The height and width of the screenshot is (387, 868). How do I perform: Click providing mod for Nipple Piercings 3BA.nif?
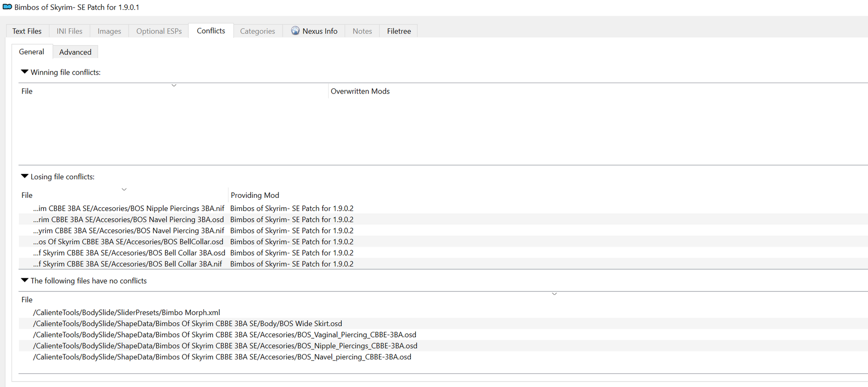292,208
